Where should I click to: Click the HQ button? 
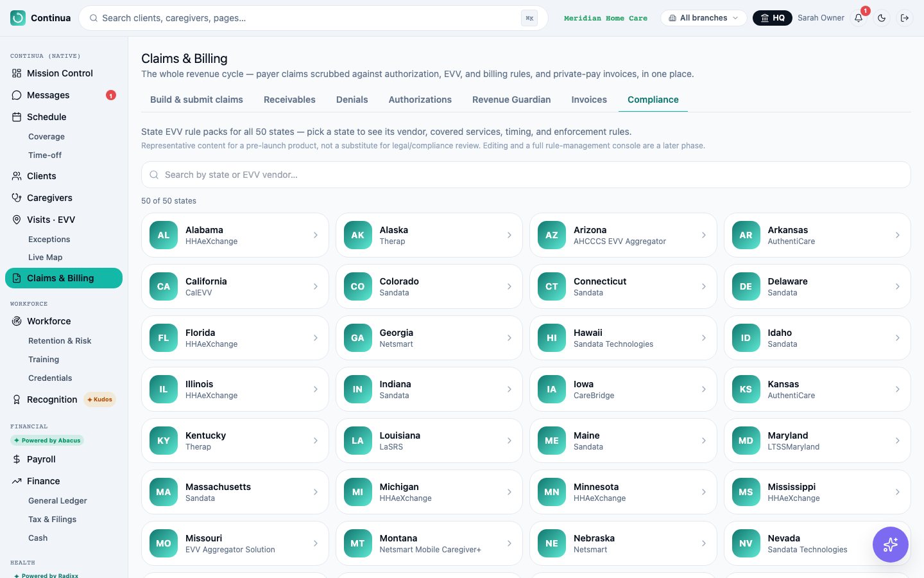click(x=773, y=18)
